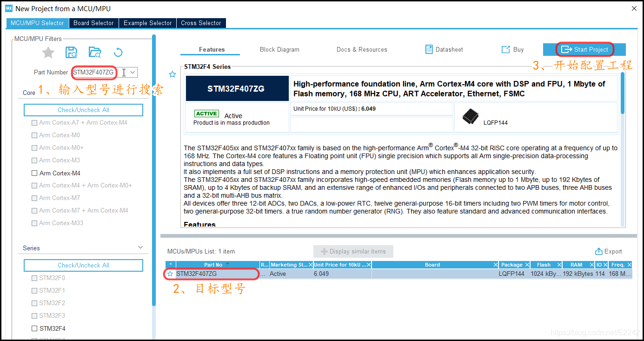Click the Display similar items button
The width and height of the screenshot is (644, 341).
pos(353,251)
